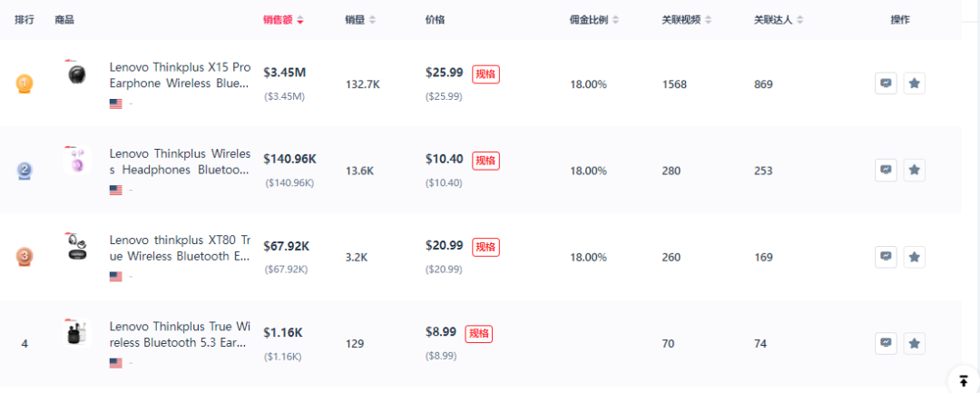Click 规格 tag next to $8.99
980x393 pixels.
click(x=479, y=334)
